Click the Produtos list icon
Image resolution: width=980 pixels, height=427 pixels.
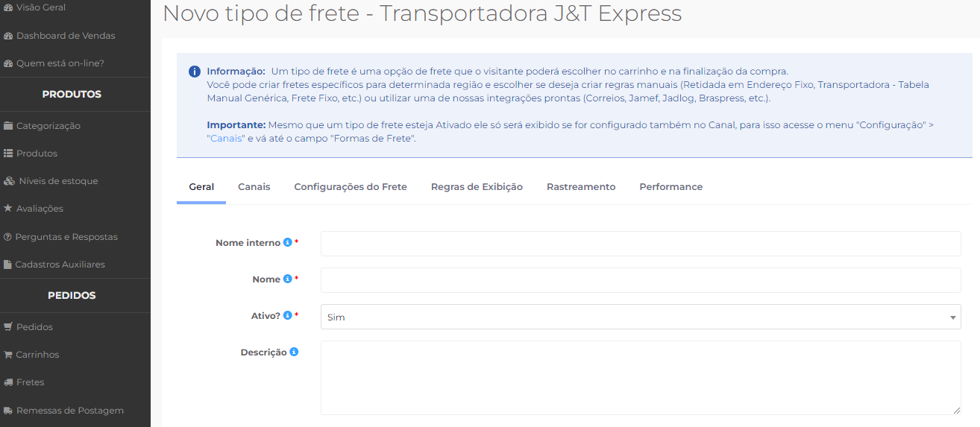pyautogui.click(x=8, y=154)
